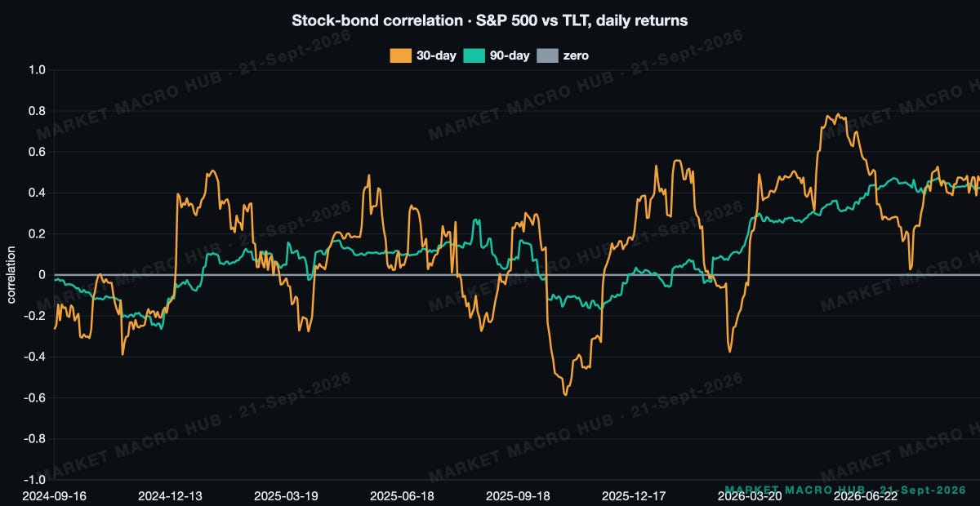Click the 30-day line's highest peak near 0.8

tap(835, 115)
